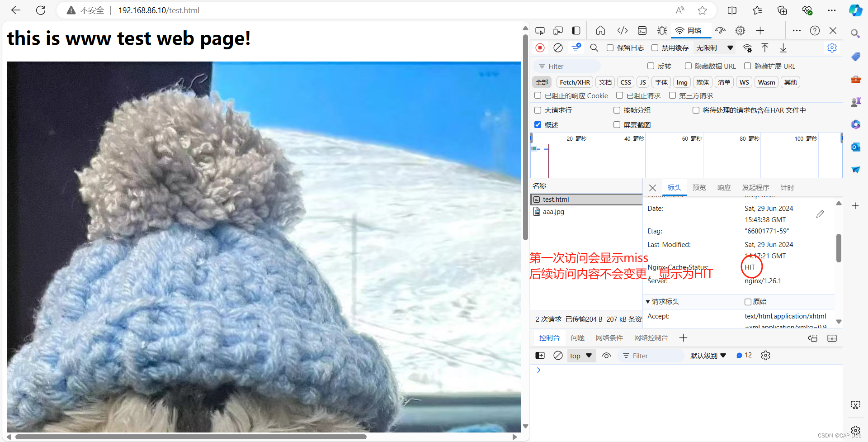Open the top context dropdown in console

(x=581, y=356)
